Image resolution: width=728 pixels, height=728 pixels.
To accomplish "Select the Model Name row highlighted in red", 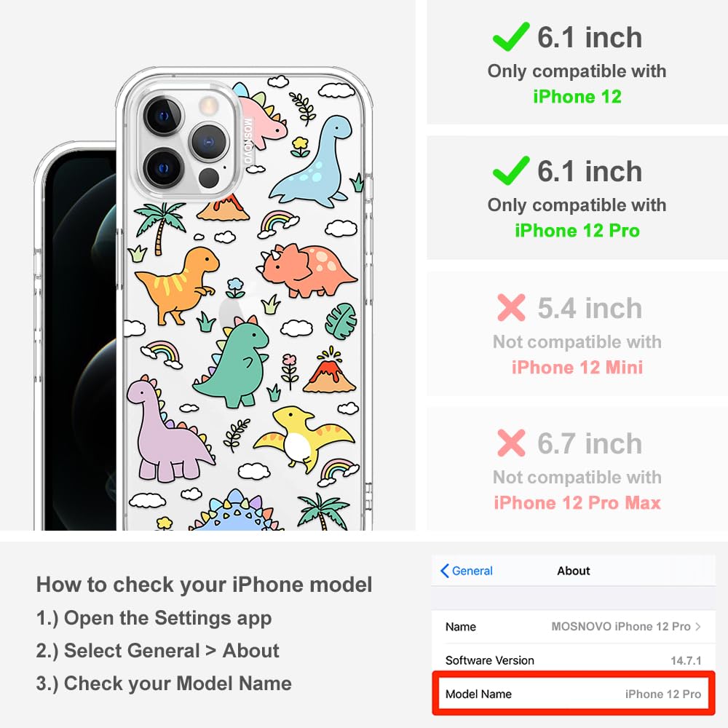I will (574, 694).
